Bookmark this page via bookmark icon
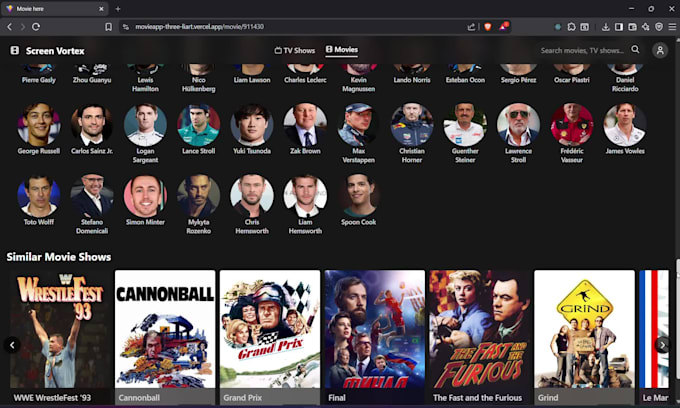 (x=108, y=27)
